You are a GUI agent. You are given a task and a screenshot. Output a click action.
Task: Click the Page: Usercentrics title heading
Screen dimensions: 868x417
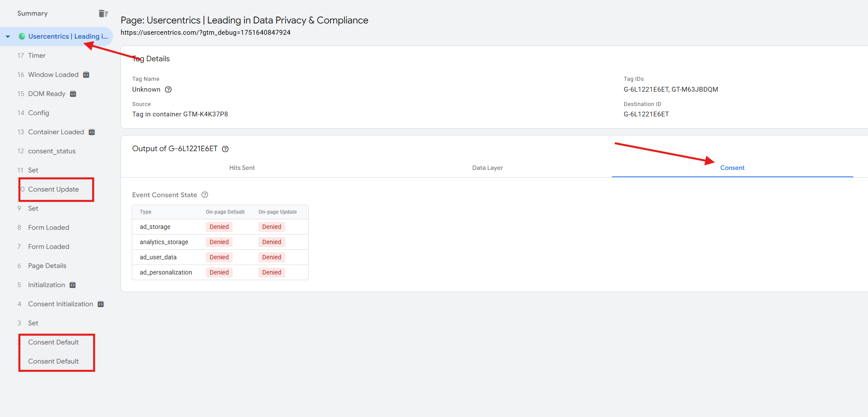coord(244,20)
